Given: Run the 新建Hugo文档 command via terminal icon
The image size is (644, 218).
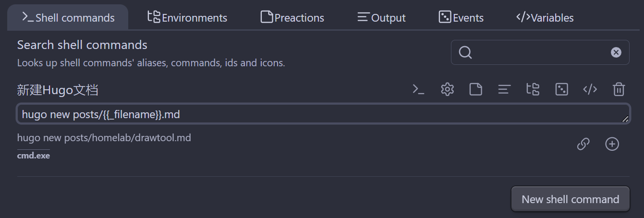Looking at the screenshot, I should [x=418, y=89].
